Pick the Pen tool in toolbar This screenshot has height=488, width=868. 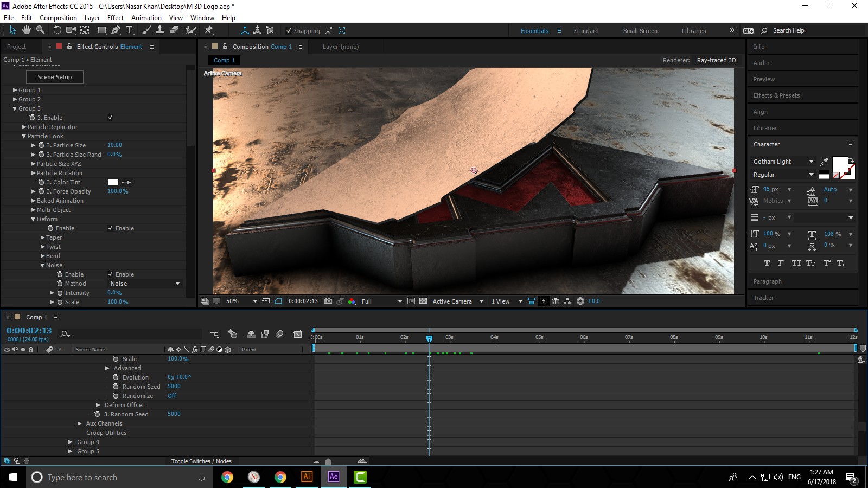pos(116,30)
